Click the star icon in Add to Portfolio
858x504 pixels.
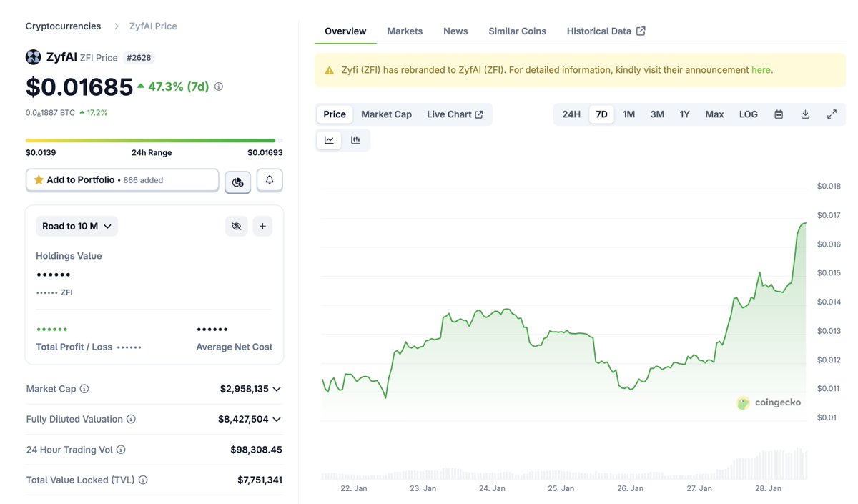[x=39, y=180]
